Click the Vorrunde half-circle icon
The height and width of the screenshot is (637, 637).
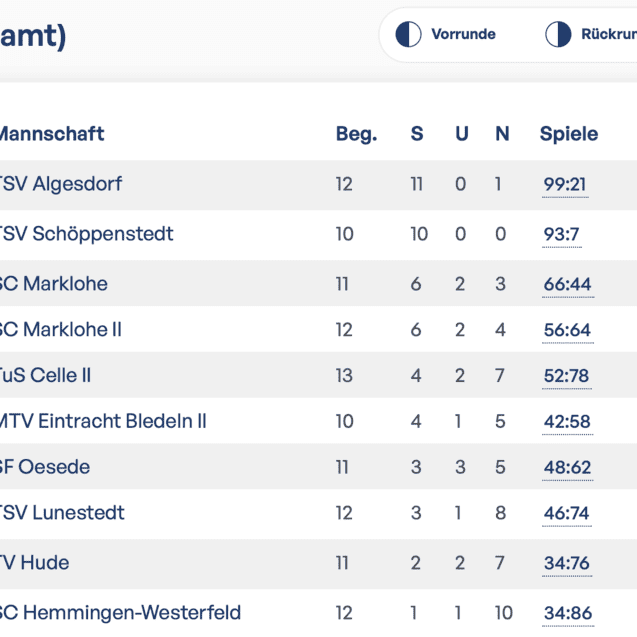(x=408, y=34)
